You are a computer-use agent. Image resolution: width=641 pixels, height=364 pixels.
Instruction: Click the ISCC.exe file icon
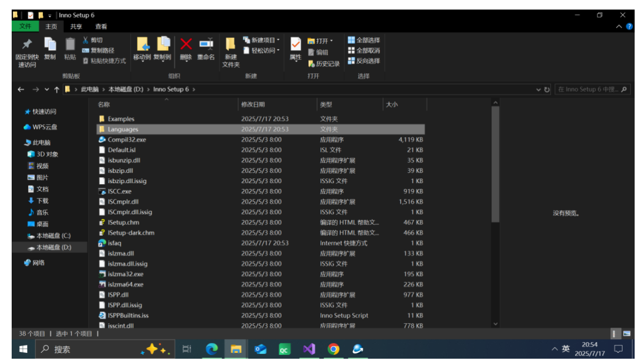[x=102, y=191]
